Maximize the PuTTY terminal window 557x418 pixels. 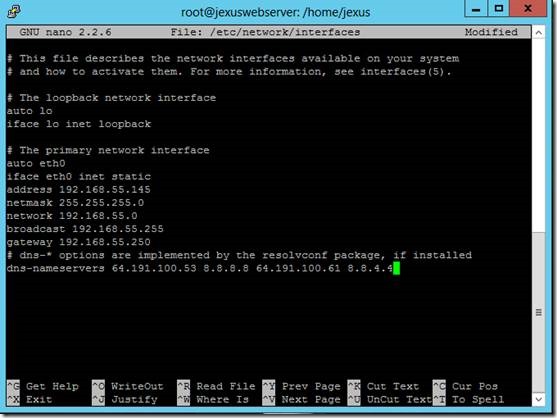pyautogui.click(x=499, y=9)
